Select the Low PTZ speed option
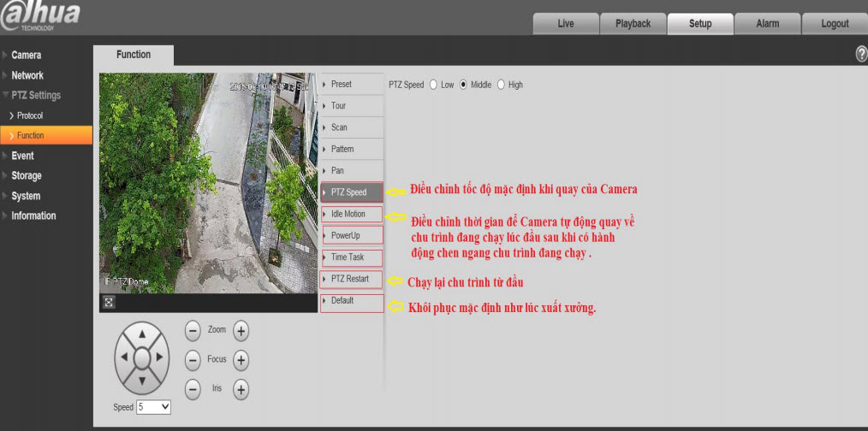Image resolution: width=868 pixels, height=431 pixels. (x=433, y=85)
